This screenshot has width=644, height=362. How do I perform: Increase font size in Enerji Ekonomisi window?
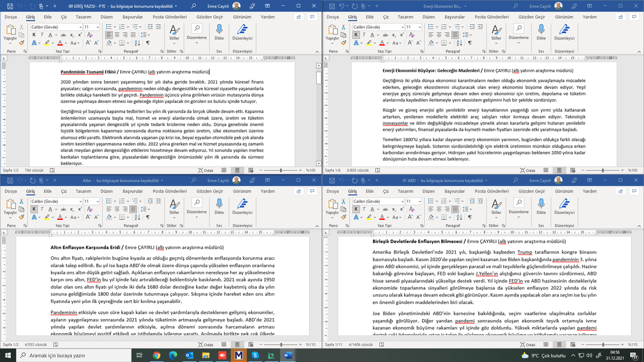(410, 42)
